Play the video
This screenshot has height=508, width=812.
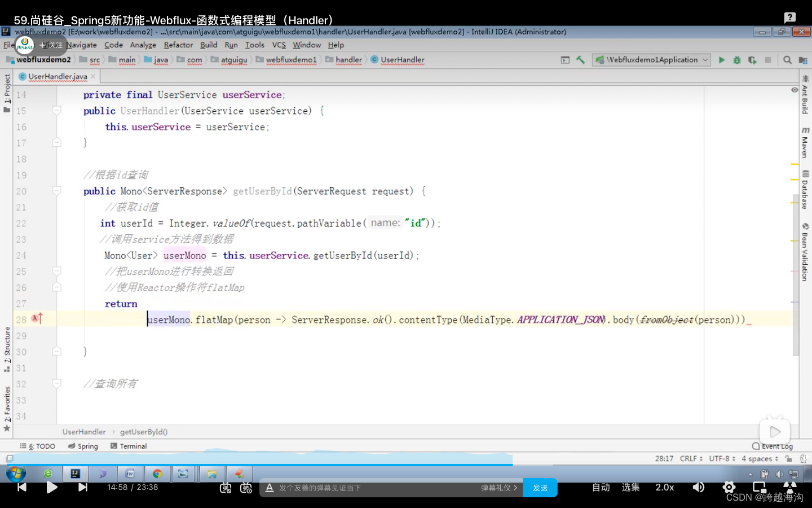point(52,487)
